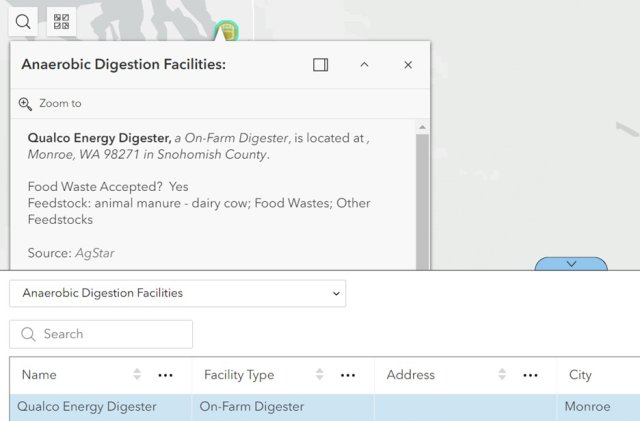Viewport: 640px width, 421px height.
Task: Open Address column options menu
Action: point(531,375)
